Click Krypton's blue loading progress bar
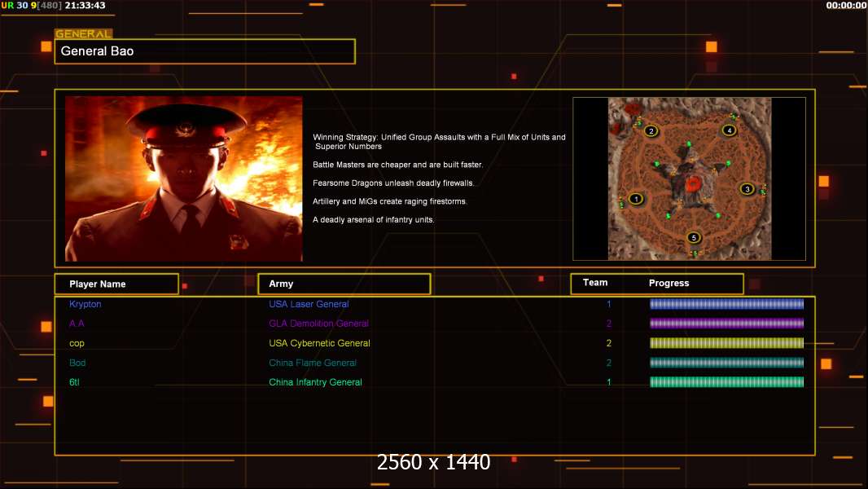The image size is (868, 489). coord(727,304)
